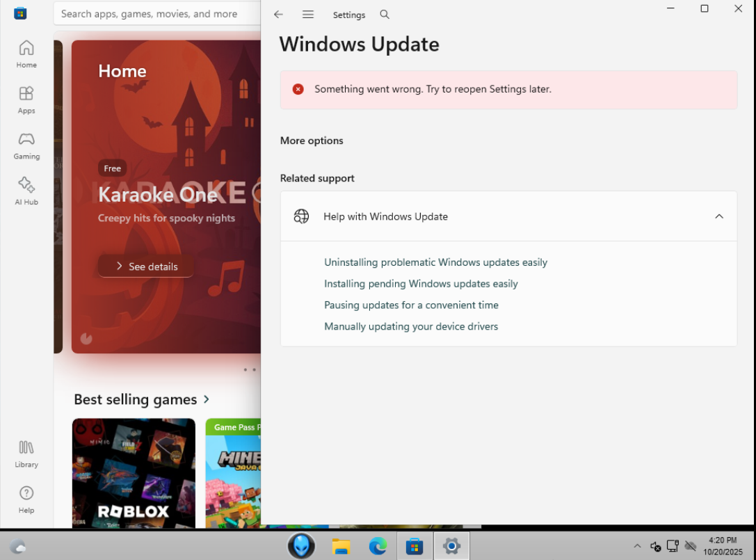Open weather widget in taskbar corner
The width and height of the screenshot is (756, 560).
pos(18,547)
